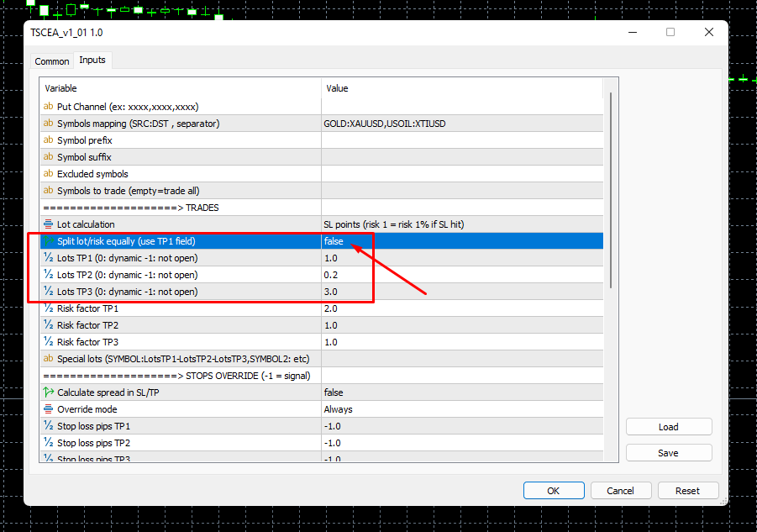The image size is (757, 532).
Task: Click the Cancel button
Action: (620, 491)
